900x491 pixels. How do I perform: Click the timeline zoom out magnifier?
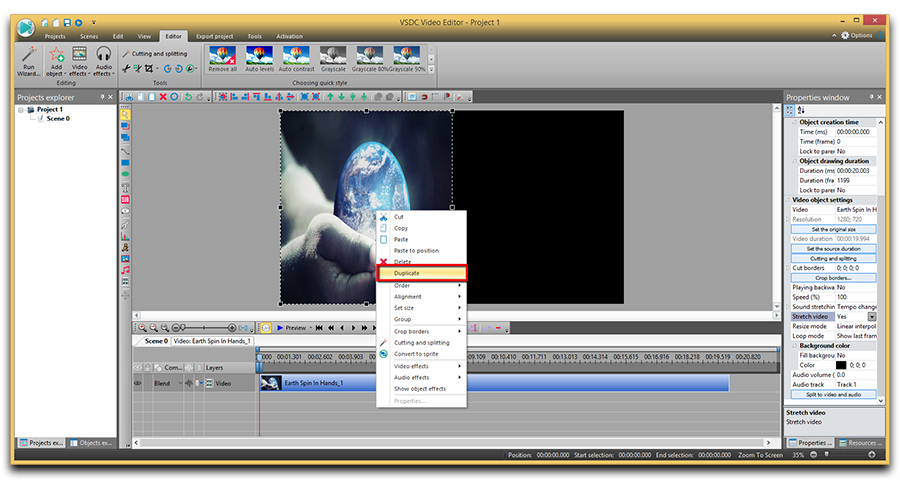coord(153,328)
